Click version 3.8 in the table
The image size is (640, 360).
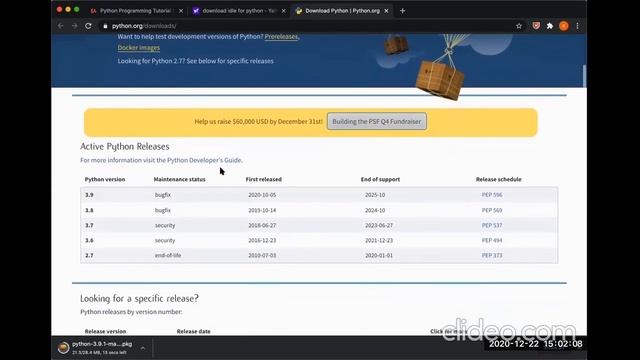tap(89, 210)
